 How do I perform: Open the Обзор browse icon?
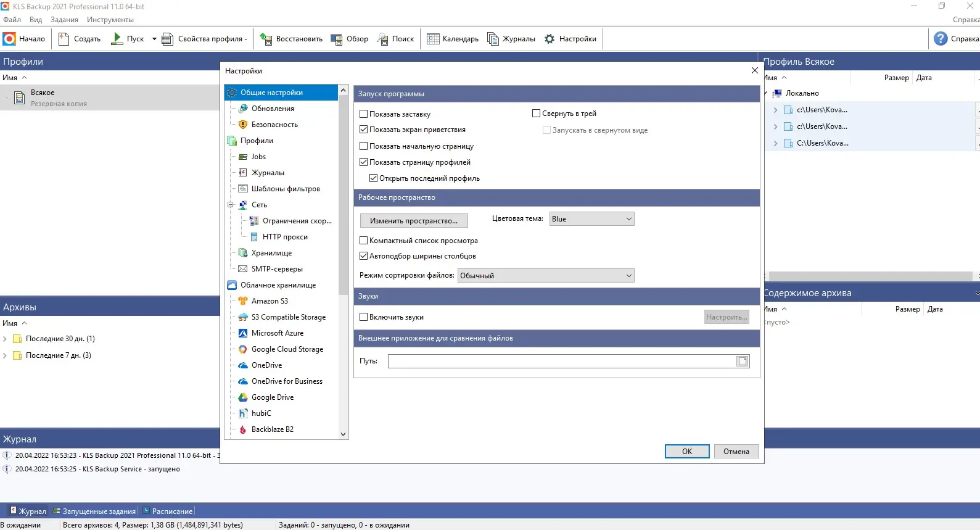[336, 39]
